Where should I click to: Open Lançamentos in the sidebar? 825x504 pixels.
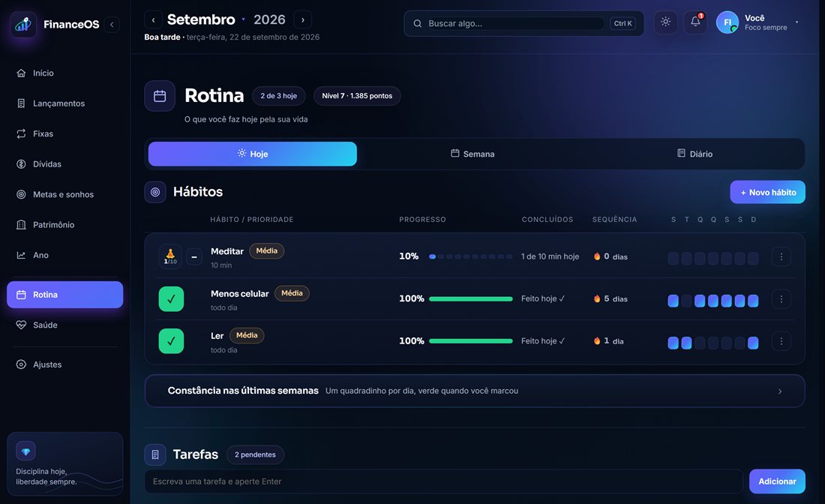click(64, 103)
